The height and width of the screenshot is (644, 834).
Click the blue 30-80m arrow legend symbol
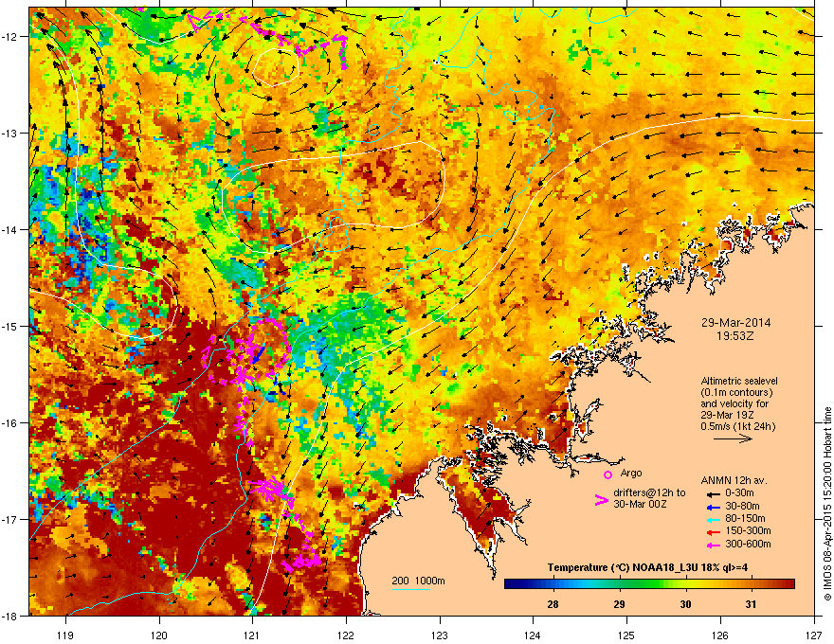(712, 507)
